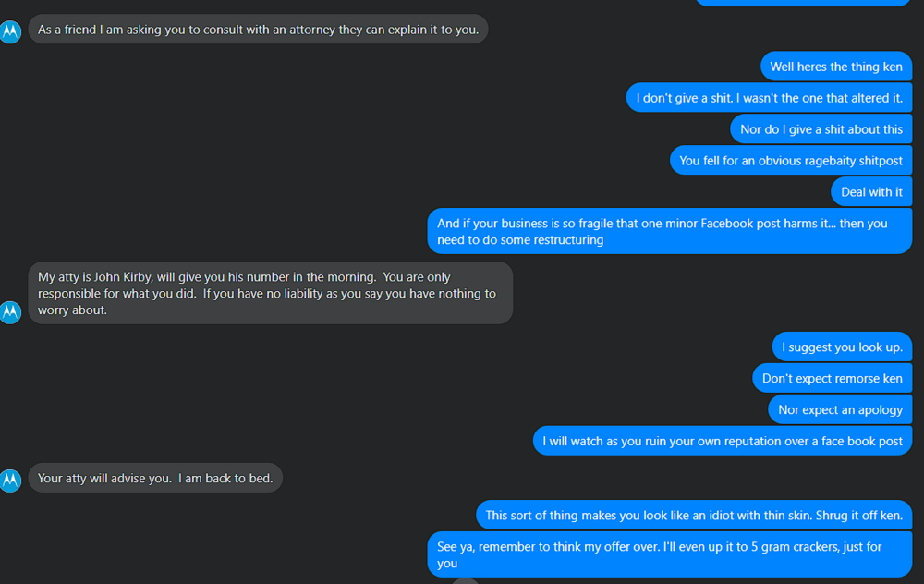Select the 'consult with an attorney' message
Viewport: 924px width, 584px height.
click(x=258, y=30)
